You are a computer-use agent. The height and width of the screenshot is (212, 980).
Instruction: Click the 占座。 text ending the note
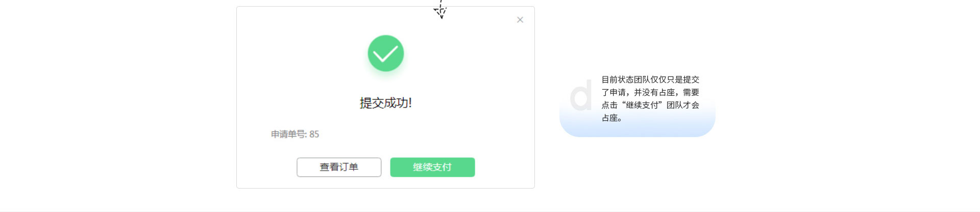[x=611, y=118]
